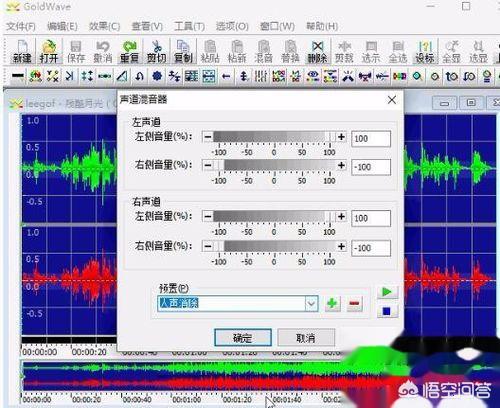Viewport: 500px width, 408px height.
Task: Open the 效果(C) menu
Action: tap(104, 26)
